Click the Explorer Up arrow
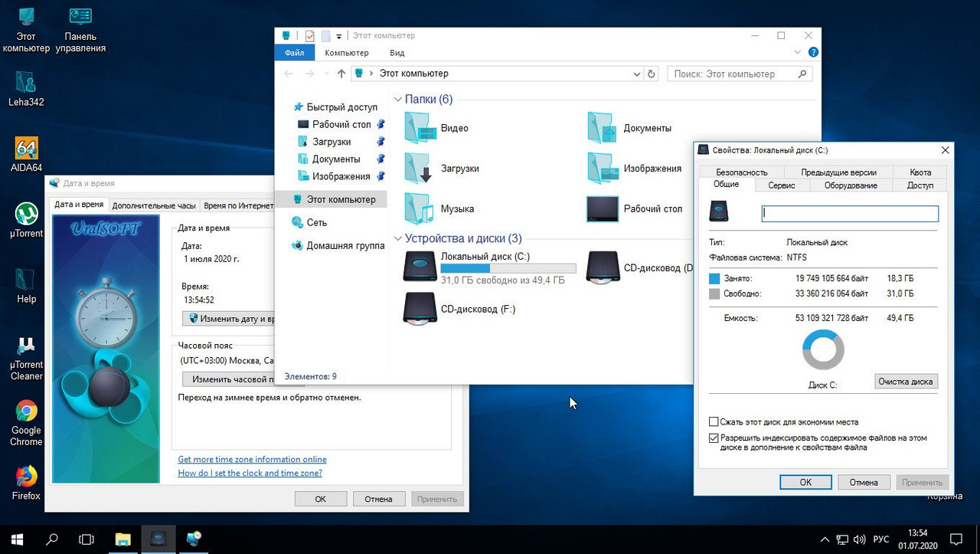This screenshot has height=554, width=980. 341,74
